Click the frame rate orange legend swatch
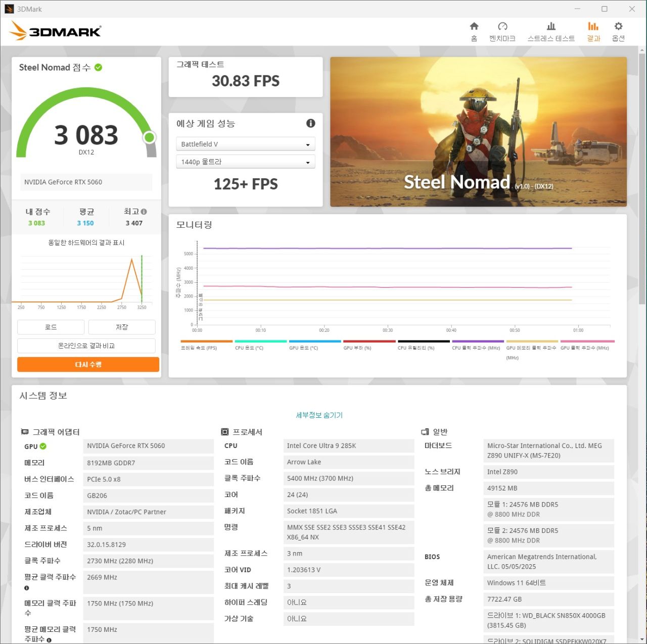Image resolution: width=647 pixels, height=644 pixels. (x=206, y=342)
